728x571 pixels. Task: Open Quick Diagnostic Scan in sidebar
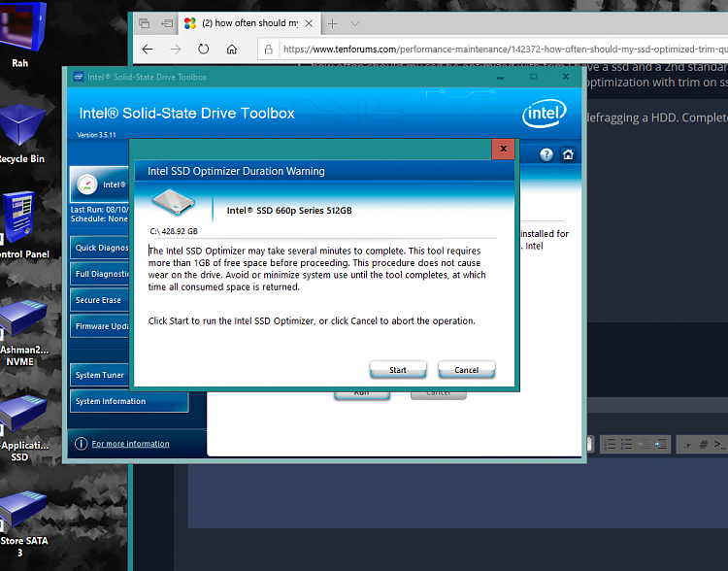pos(100,248)
